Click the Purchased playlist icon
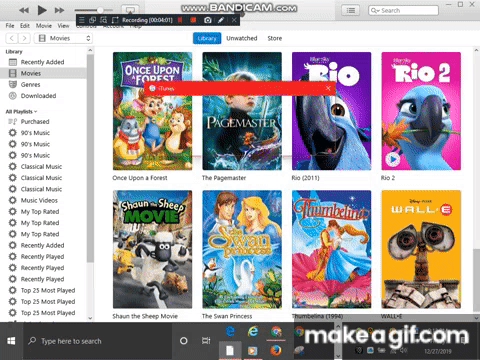 pyautogui.click(x=13, y=121)
